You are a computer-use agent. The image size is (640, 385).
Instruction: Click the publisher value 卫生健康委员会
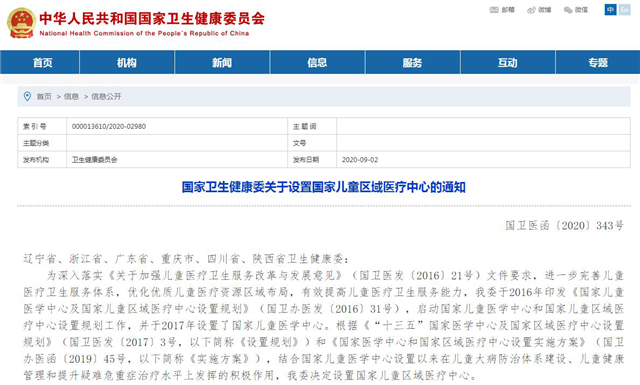pos(95,160)
